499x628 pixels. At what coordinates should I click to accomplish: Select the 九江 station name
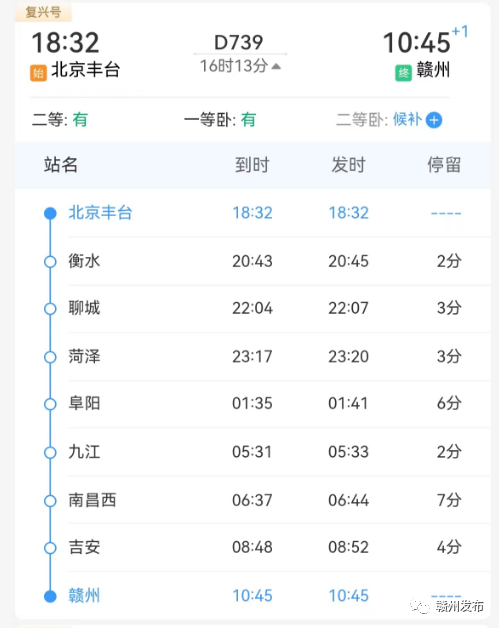[84, 452]
